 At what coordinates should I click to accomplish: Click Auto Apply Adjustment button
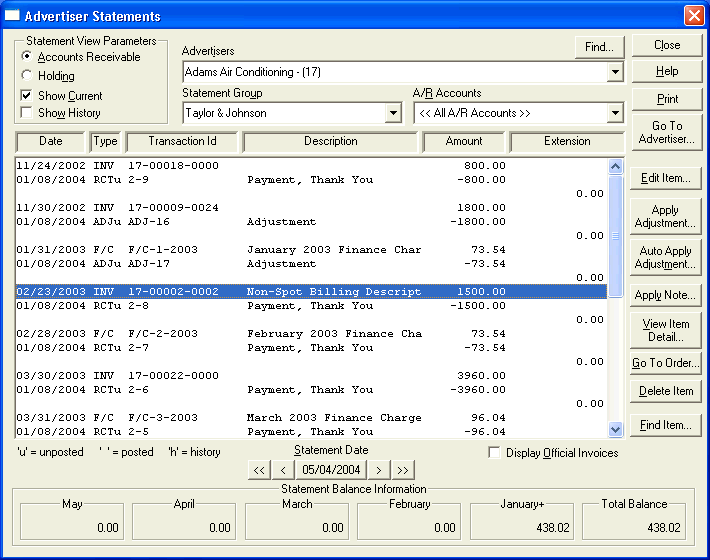(x=666, y=257)
